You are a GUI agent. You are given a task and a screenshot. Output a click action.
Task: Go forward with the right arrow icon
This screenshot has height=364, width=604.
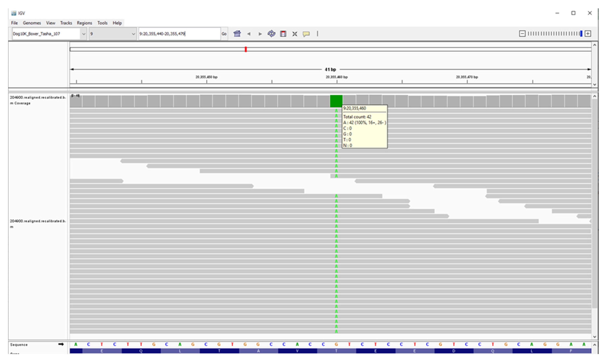[x=260, y=34]
